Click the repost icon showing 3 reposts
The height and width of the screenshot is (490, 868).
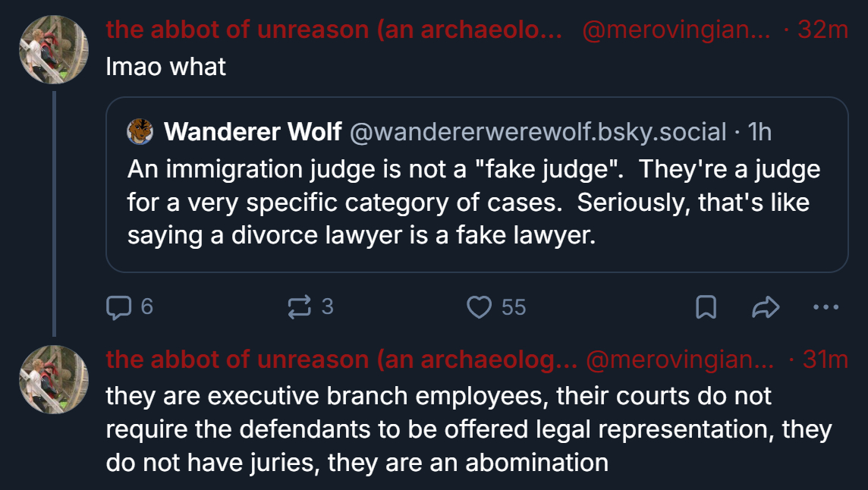[299, 306]
